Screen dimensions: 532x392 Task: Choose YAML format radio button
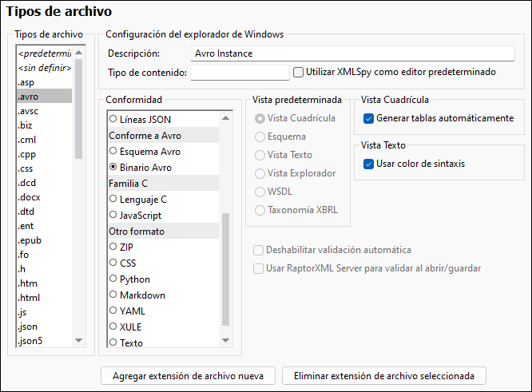click(113, 311)
